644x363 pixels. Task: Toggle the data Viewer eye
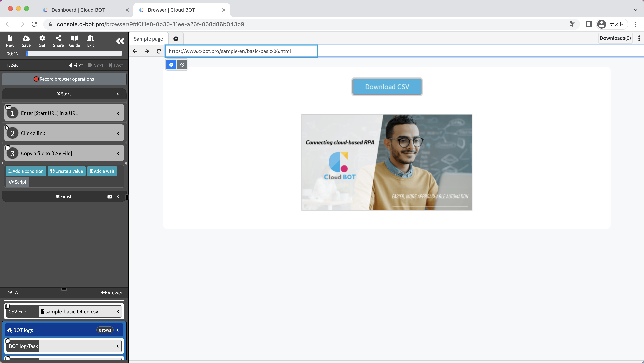click(112, 292)
